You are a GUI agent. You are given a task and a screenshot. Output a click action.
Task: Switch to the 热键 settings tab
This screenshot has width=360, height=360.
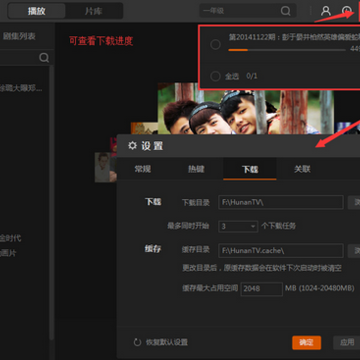click(x=196, y=169)
